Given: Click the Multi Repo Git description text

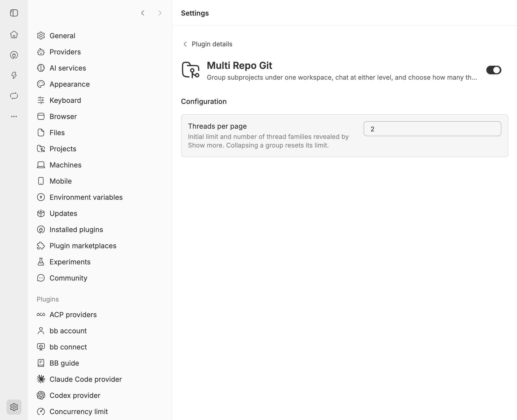Looking at the screenshot, I should [342, 78].
